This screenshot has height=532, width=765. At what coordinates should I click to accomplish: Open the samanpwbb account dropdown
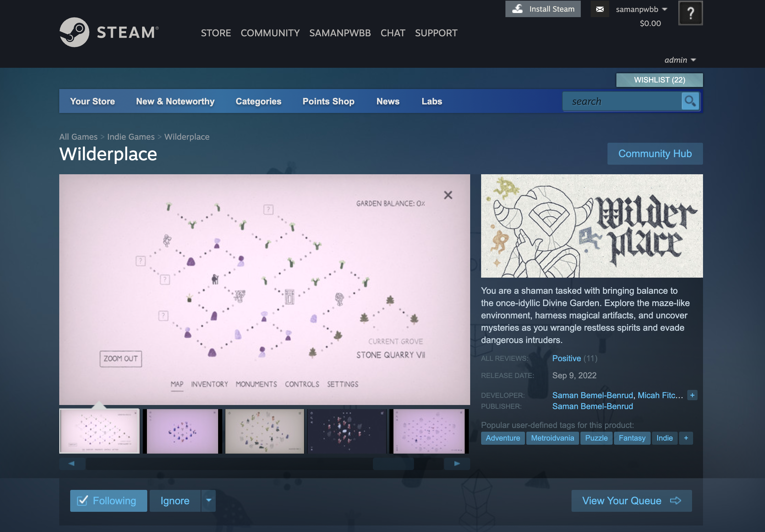click(641, 9)
